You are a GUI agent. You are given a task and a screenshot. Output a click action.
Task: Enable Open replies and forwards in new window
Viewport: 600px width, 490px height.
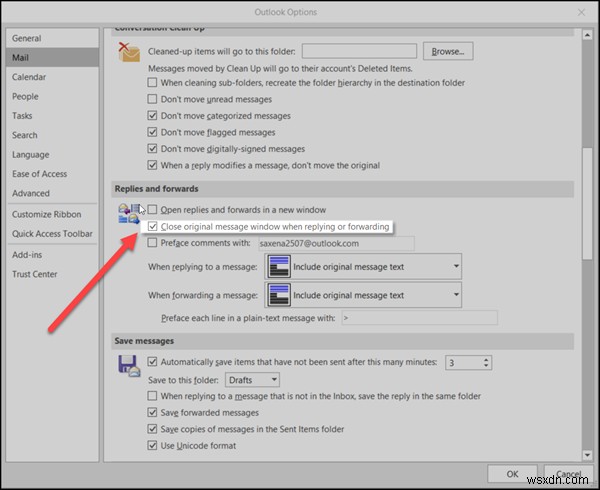[x=152, y=210]
